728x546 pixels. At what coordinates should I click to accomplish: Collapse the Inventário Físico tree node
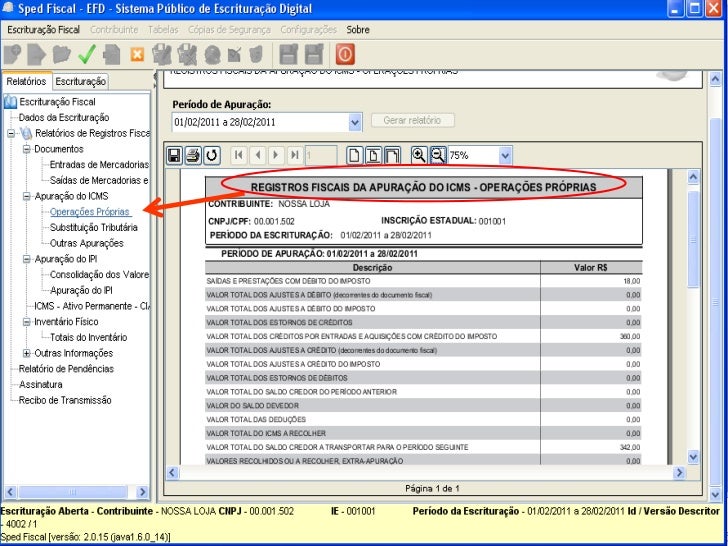tap(27, 322)
